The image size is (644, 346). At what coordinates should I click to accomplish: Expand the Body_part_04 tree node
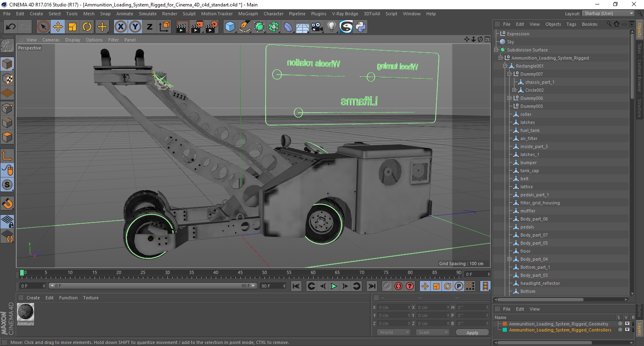pyautogui.click(x=510, y=259)
